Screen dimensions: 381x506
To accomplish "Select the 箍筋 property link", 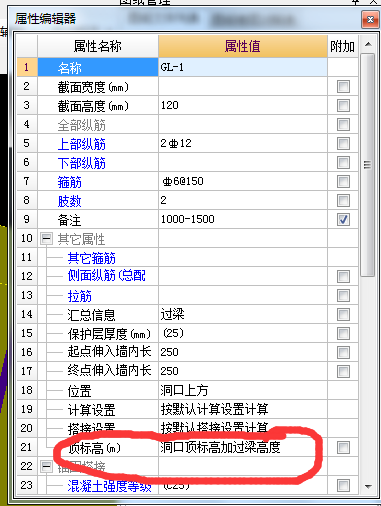I will tap(70, 182).
